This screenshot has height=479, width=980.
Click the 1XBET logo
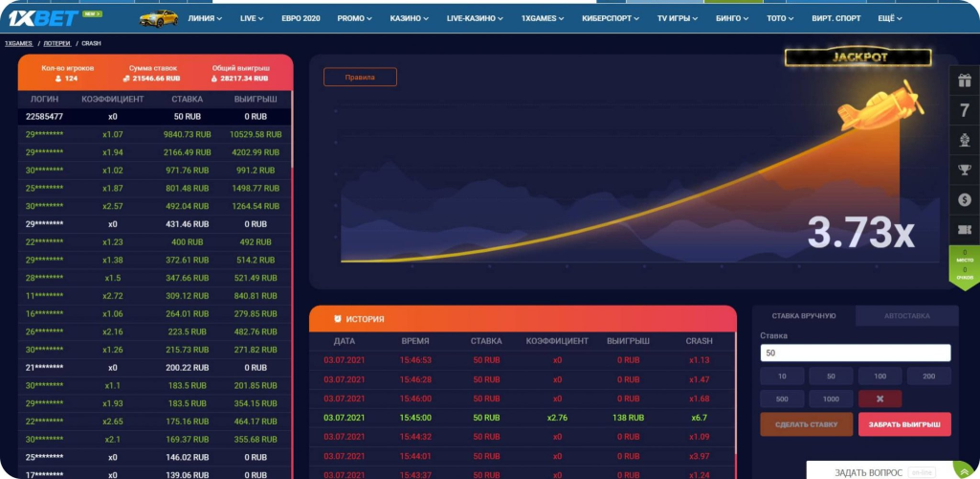pos(29,18)
